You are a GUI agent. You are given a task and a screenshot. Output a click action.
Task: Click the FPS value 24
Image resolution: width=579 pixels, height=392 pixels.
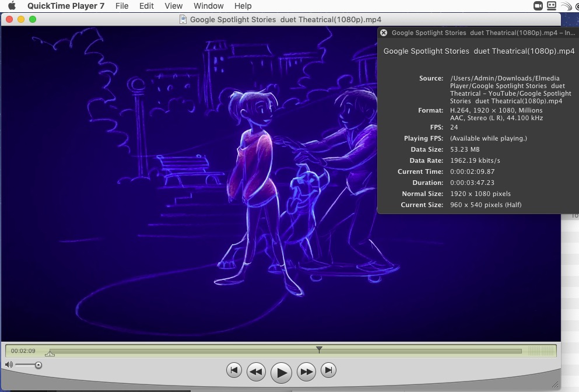point(454,127)
